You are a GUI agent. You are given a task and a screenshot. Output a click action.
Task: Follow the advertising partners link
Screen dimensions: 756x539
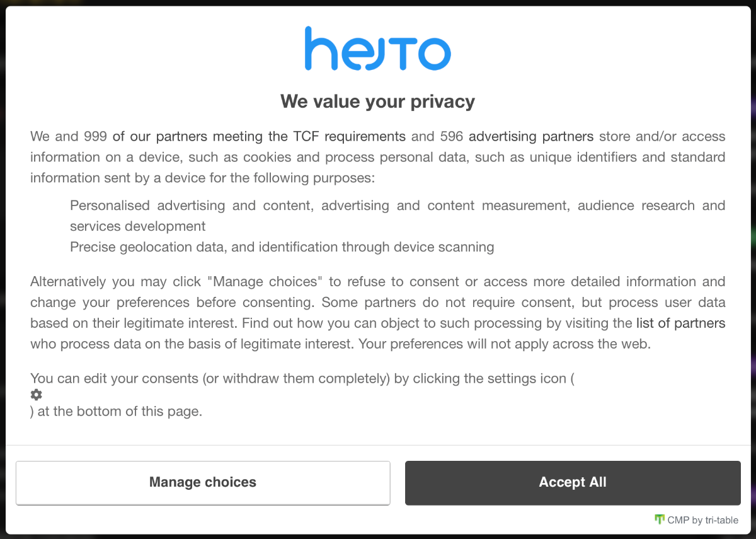point(530,136)
